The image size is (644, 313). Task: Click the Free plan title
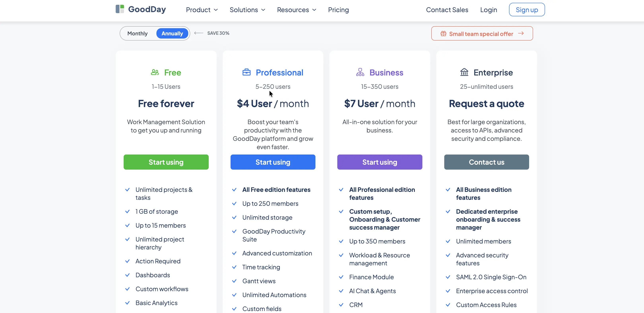173,72
